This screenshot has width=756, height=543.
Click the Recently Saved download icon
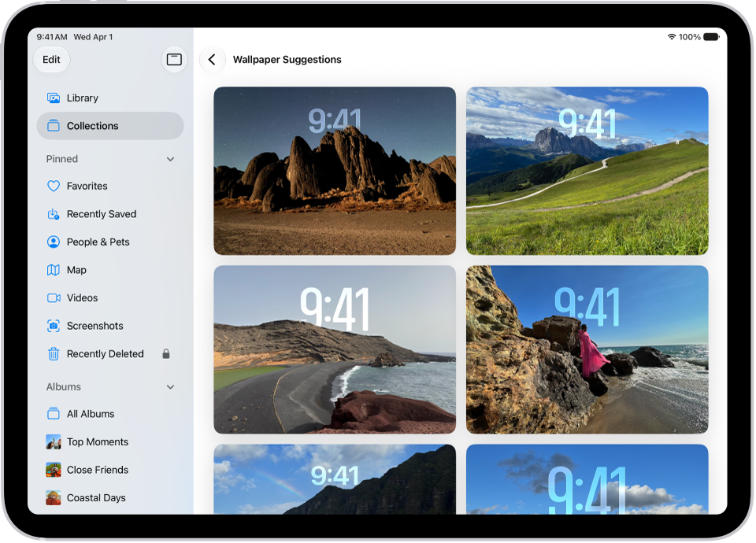[x=54, y=214]
